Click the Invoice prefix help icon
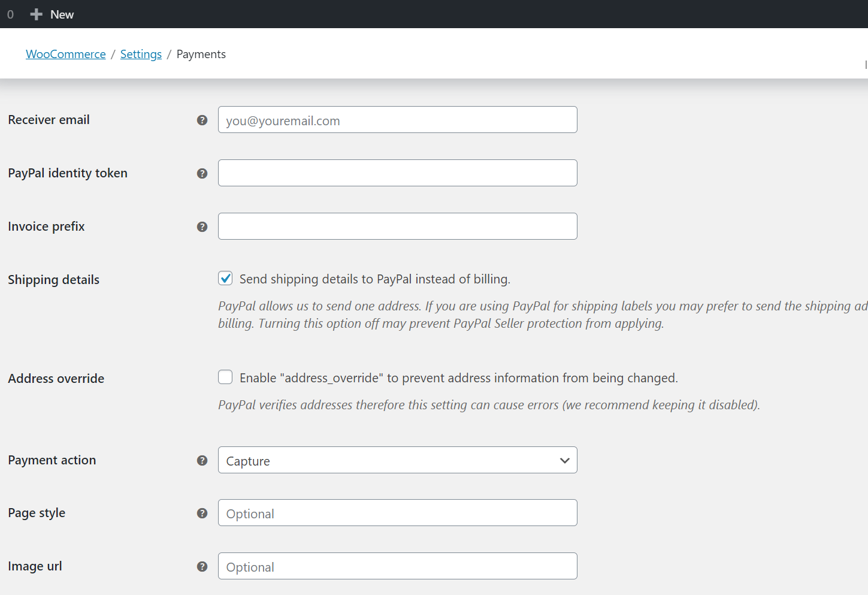The height and width of the screenshot is (595, 868). 202,227
